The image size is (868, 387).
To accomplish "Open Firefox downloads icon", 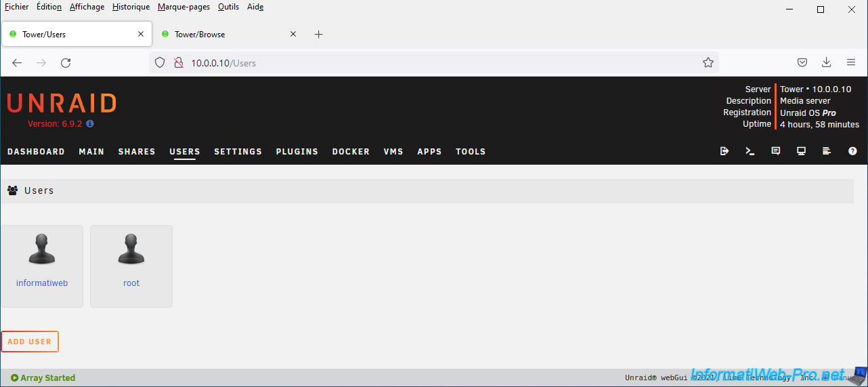I will point(826,62).
